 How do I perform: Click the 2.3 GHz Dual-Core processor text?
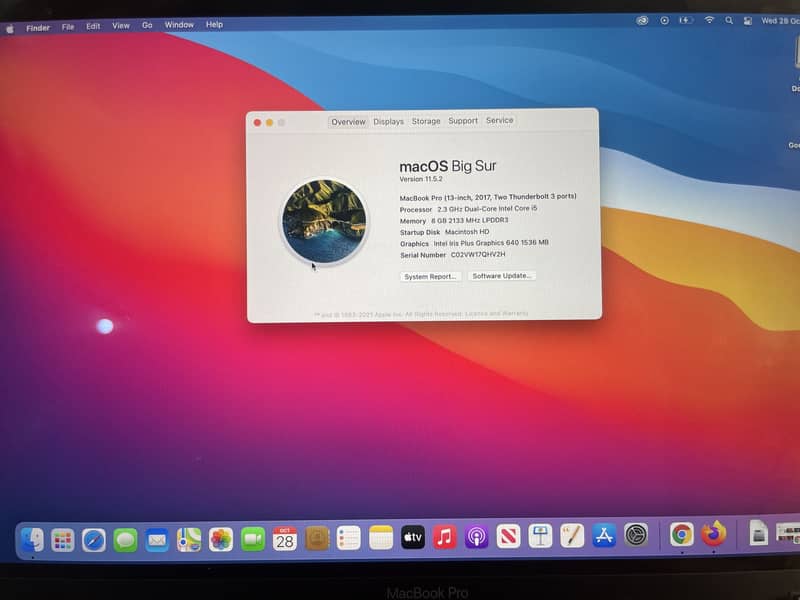click(x=487, y=209)
